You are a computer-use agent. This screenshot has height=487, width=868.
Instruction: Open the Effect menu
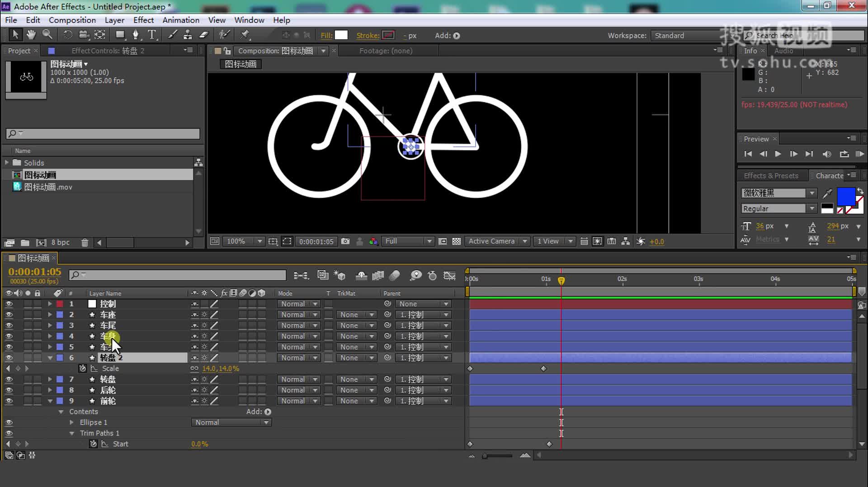pos(143,20)
